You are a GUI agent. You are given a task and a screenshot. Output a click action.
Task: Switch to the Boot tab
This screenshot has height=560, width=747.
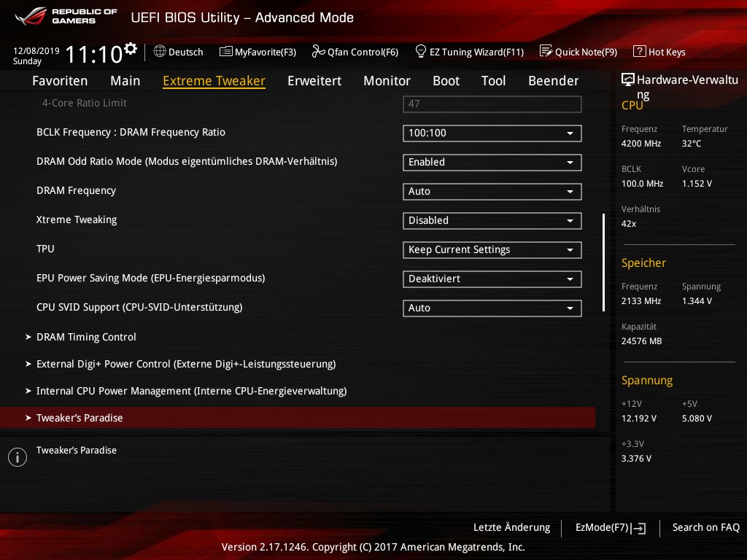446,81
